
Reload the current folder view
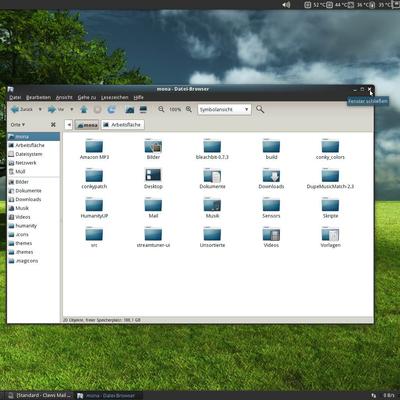point(111,109)
